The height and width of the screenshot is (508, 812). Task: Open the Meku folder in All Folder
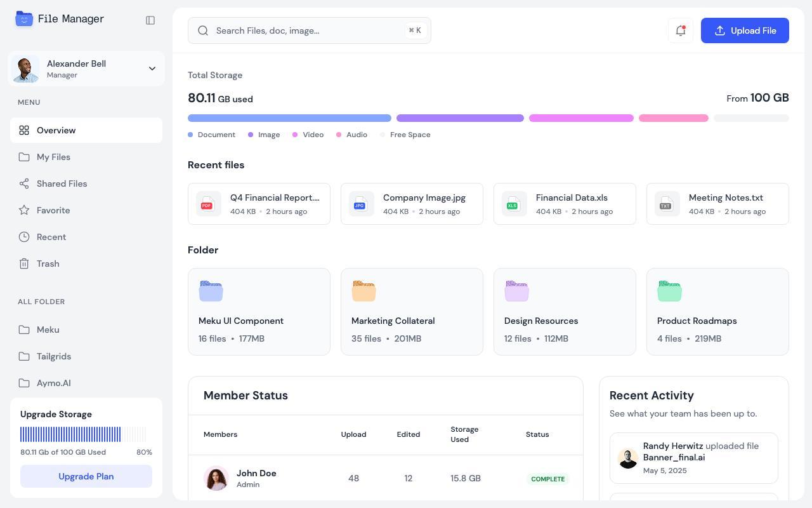click(x=86, y=330)
